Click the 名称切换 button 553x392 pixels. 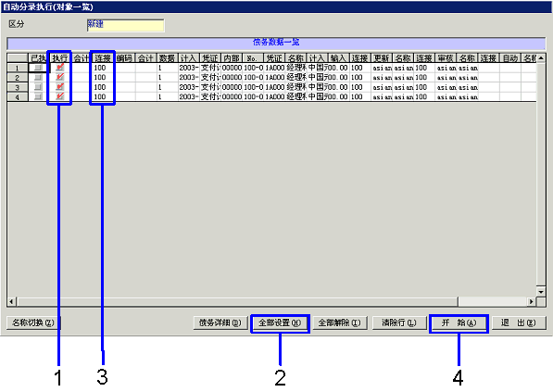(33, 322)
